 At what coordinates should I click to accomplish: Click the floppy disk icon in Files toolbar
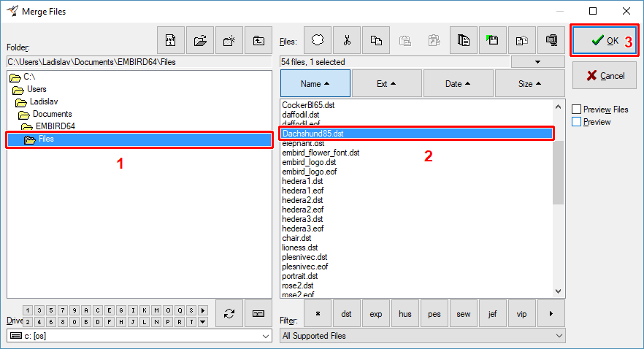click(492, 41)
